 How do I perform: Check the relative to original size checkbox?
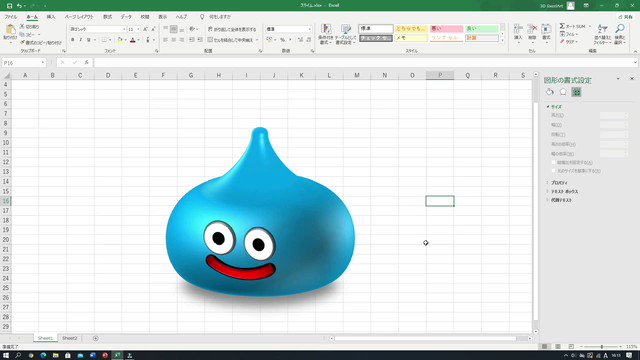click(x=554, y=171)
